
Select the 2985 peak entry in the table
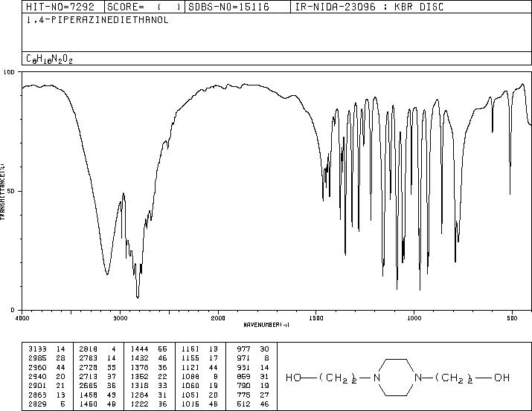click(x=47, y=358)
